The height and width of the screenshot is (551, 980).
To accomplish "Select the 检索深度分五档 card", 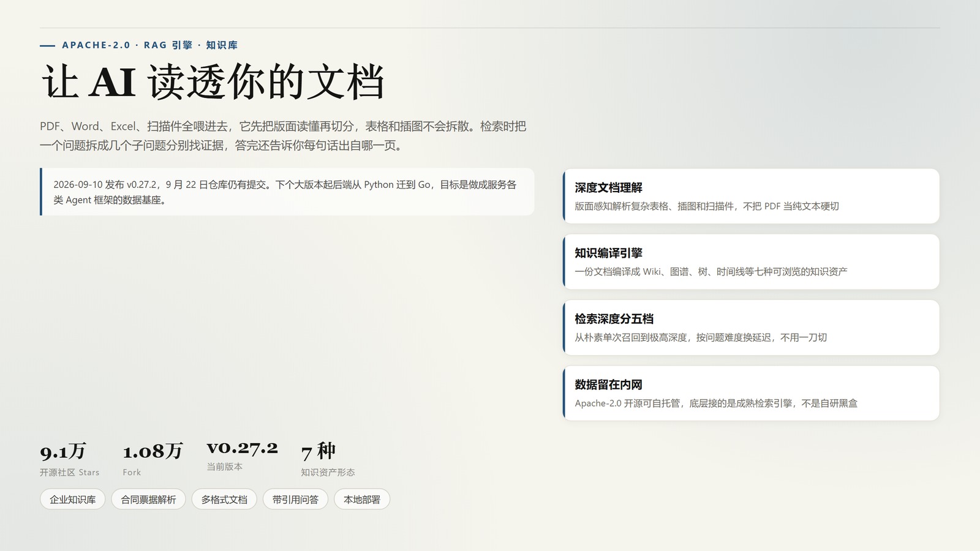I will click(751, 328).
